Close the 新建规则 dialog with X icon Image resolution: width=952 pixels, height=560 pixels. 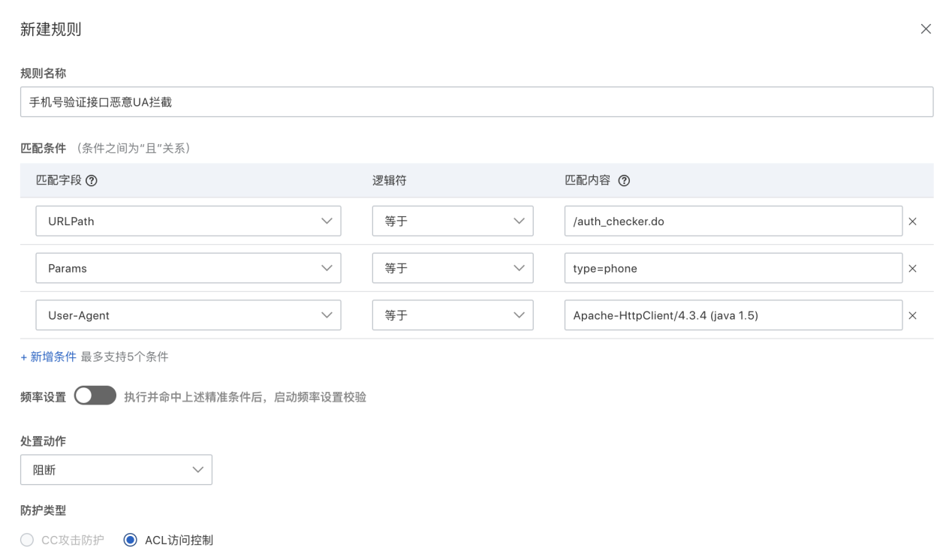pyautogui.click(x=926, y=29)
